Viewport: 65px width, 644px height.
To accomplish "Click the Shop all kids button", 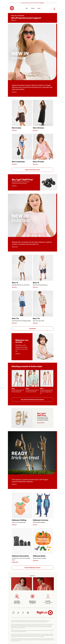I will click(32, 328).
